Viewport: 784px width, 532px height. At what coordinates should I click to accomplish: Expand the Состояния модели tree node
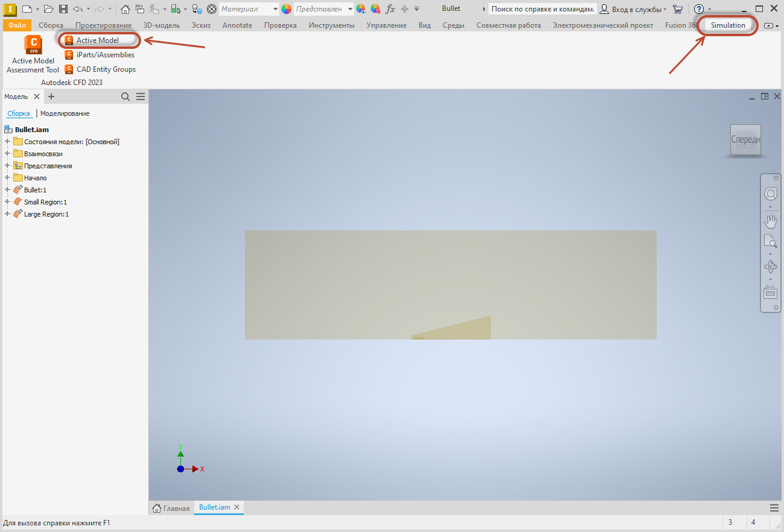(x=7, y=142)
